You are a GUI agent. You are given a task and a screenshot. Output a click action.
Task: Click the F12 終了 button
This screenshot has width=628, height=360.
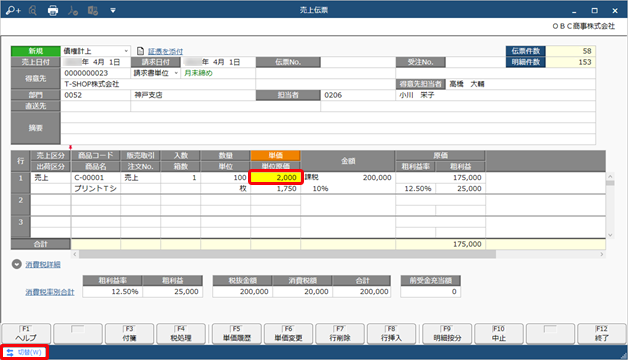tap(602, 334)
